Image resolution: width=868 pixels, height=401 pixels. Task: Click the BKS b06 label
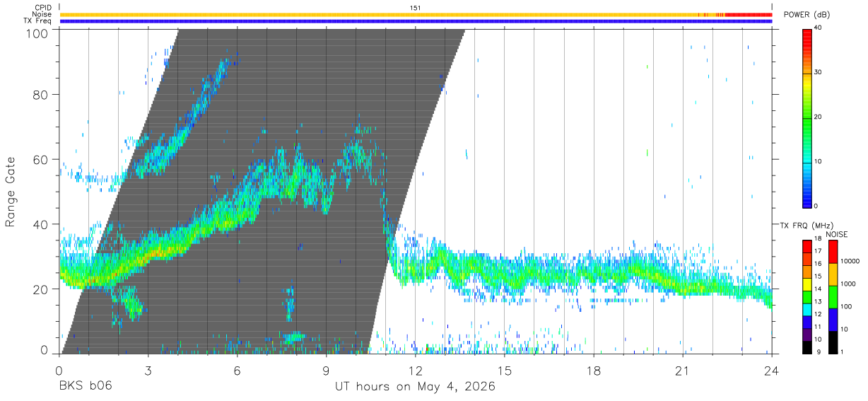[x=85, y=387]
